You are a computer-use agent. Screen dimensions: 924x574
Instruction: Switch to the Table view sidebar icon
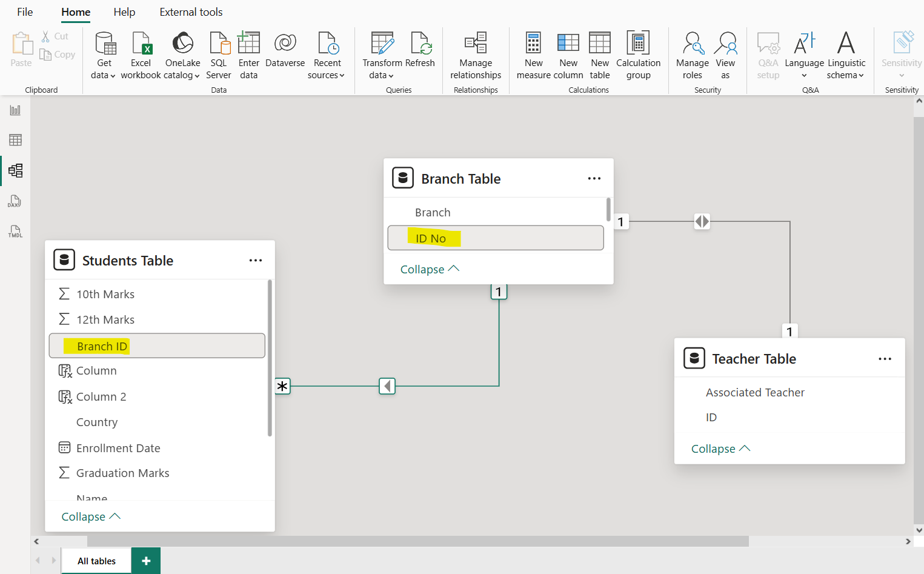tap(15, 139)
